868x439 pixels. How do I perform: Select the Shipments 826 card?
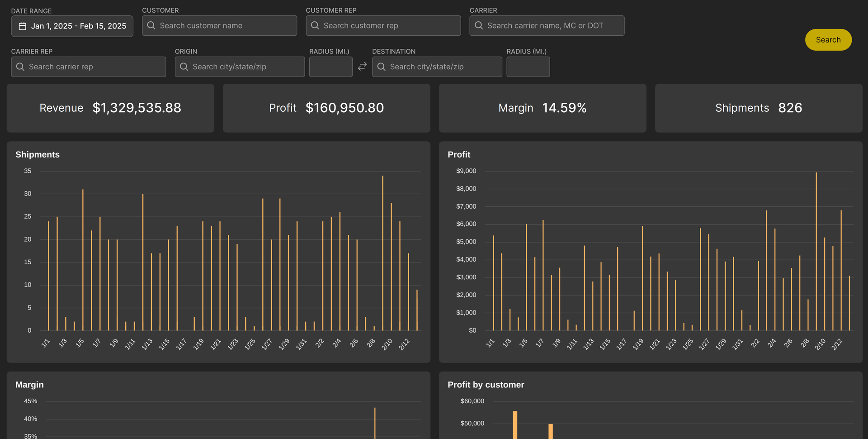click(x=759, y=108)
